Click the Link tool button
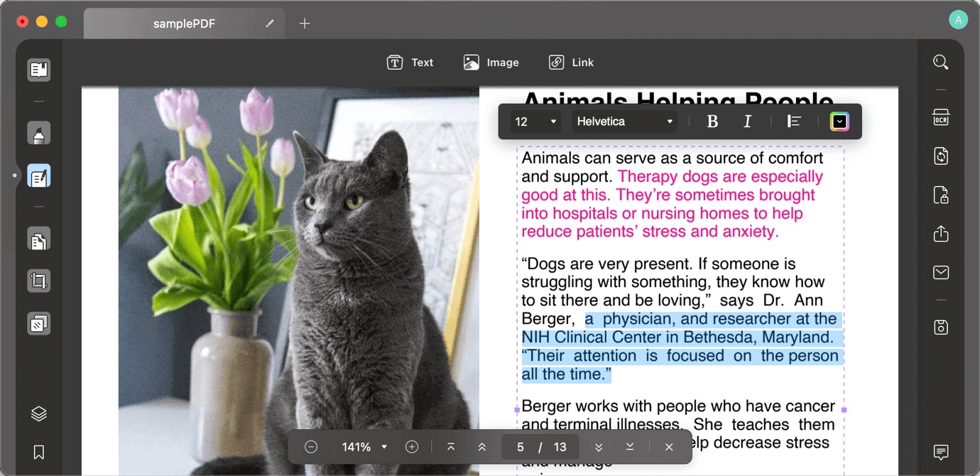Screen dimensions: 980x476 point(572,62)
